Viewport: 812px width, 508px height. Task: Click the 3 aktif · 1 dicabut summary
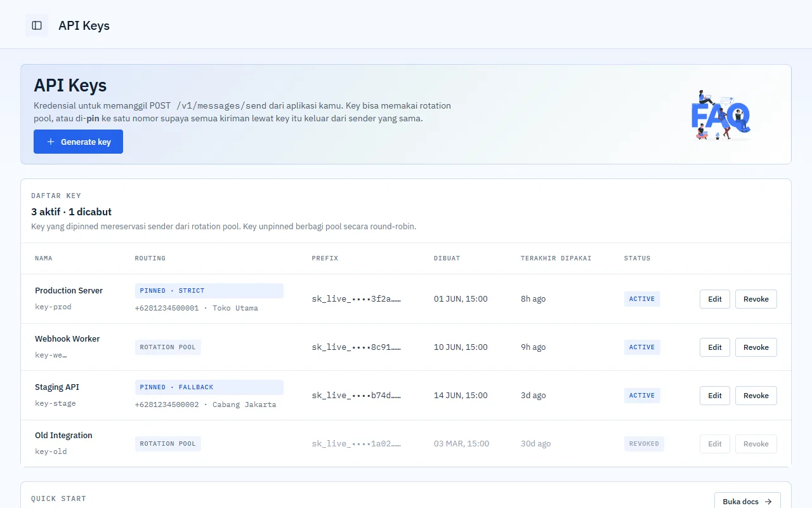(71, 211)
